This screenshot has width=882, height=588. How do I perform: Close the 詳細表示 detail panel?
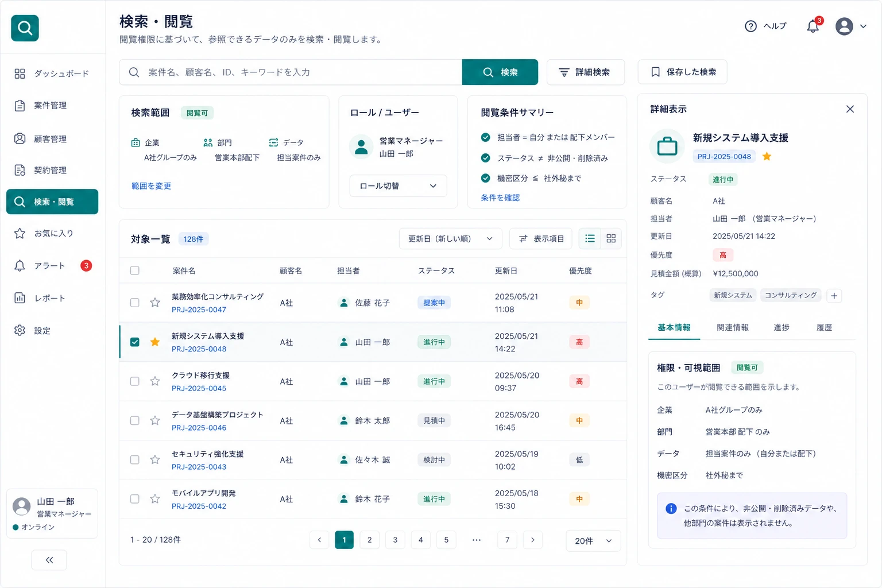[850, 109]
